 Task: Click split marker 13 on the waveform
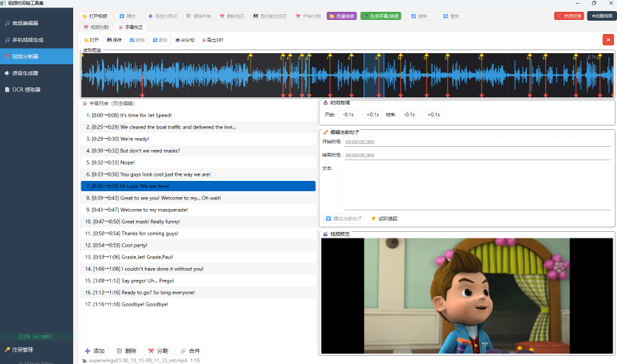coord(482,58)
